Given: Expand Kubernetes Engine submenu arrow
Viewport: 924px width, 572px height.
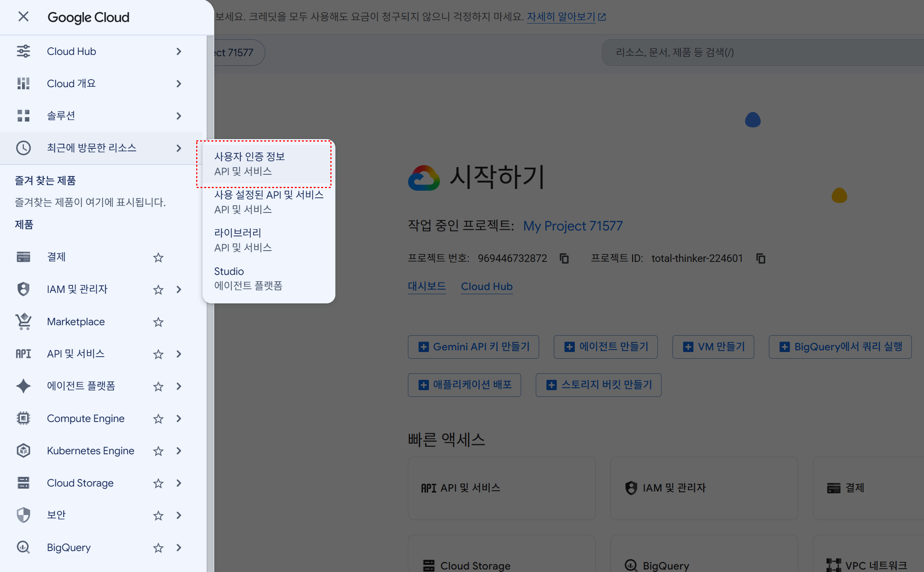Looking at the screenshot, I should [179, 451].
